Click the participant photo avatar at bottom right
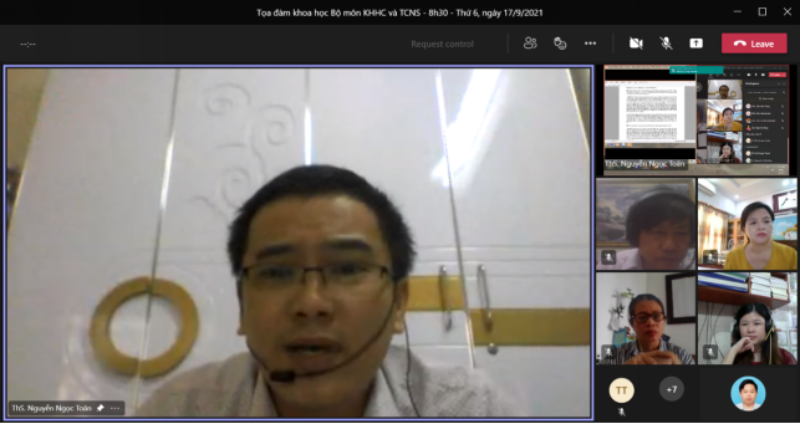The image size is (800, 424). point(747,392)
